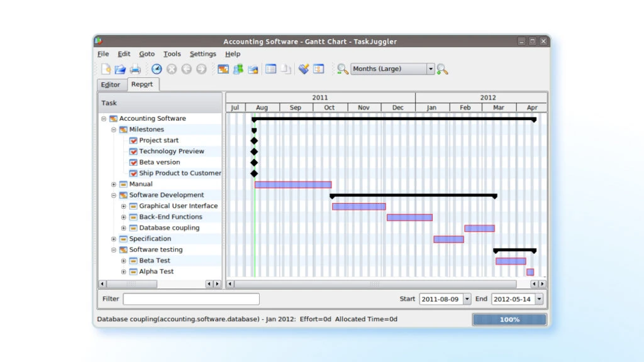Screen dimensions: 644x362
Task: Click the Technology Preview checkmark icon
Action: click(133, 151)
